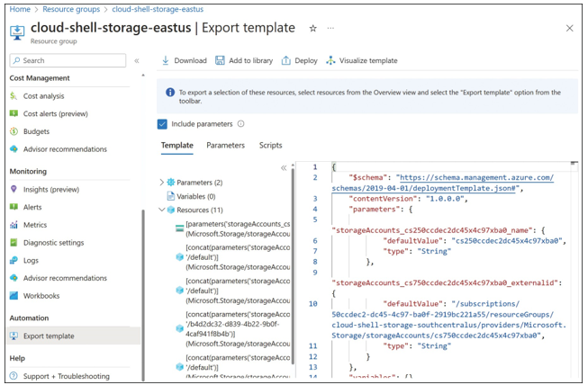Open Advisor recommendations under Monitoring
Viewport: 588px width, 385px height.
click(65, 278)
